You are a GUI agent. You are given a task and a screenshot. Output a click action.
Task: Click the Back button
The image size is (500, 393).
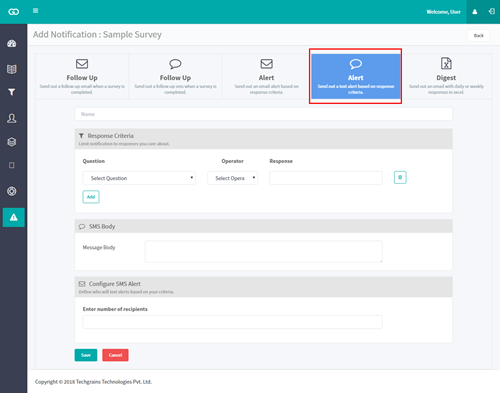pyautogui.click(x=479, y=35)
